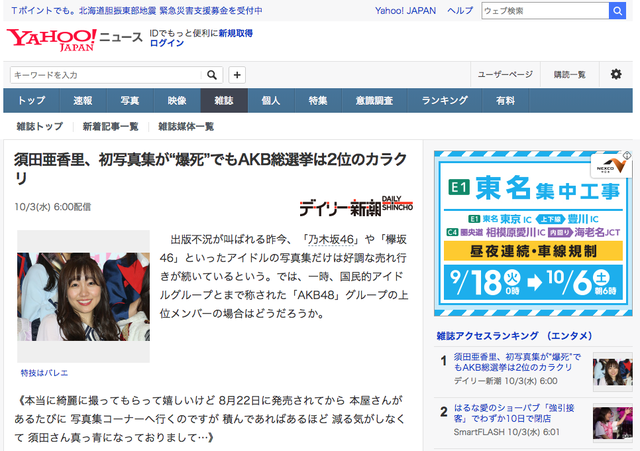Open the ヘルプ link
The image size is (640, 451).
[460, 11]
